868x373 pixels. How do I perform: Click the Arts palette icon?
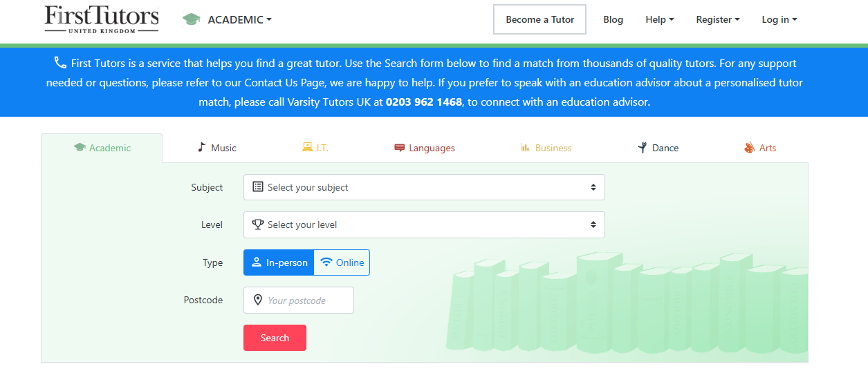click(x=749, y=148)
